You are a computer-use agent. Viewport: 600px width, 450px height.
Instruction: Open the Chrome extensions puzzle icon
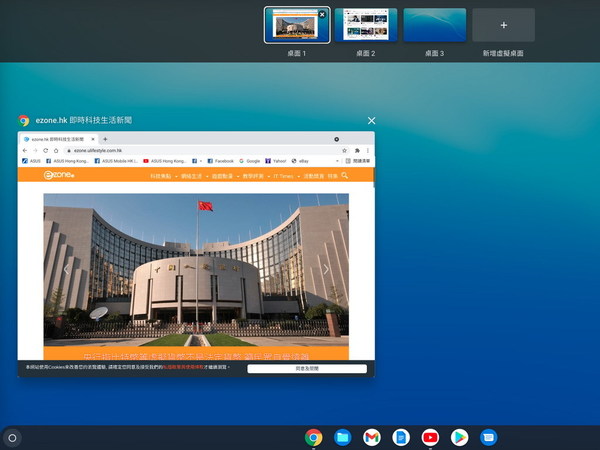point(357,150)
